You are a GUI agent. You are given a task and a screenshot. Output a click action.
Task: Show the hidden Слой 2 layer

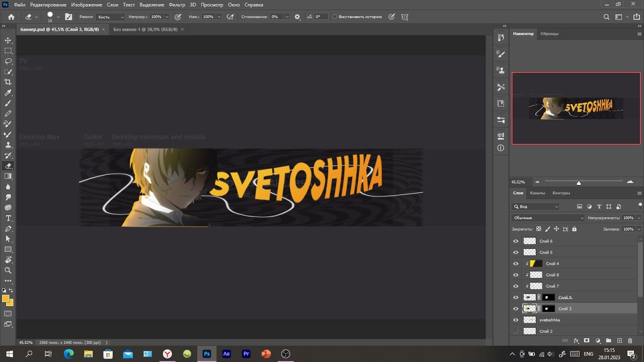coord(516,331)
